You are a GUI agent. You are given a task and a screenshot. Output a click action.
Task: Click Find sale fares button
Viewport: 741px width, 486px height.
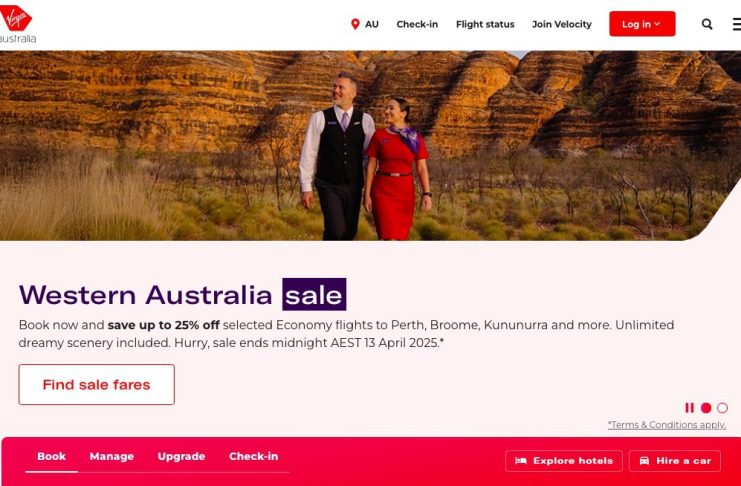tap(96, 384)
